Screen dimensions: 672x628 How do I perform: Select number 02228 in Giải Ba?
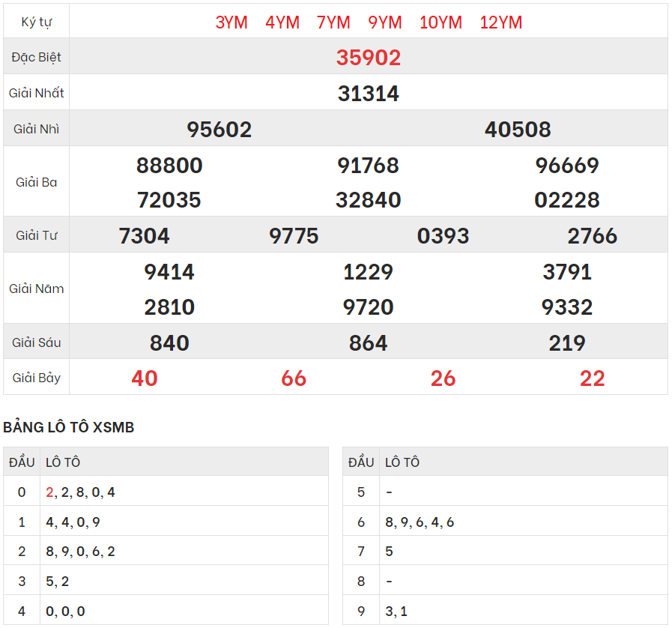click(x=567, y=200)
